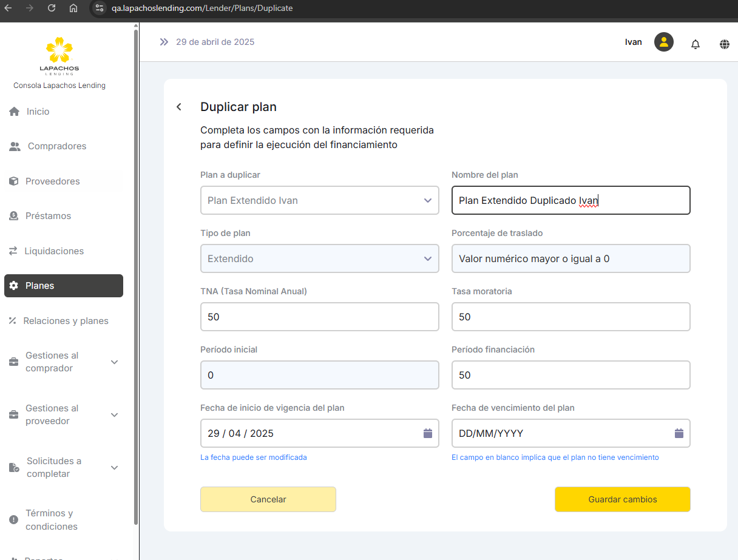
Task: Go to Compradores in the sidebar
Action: click(x=56, y=146)
